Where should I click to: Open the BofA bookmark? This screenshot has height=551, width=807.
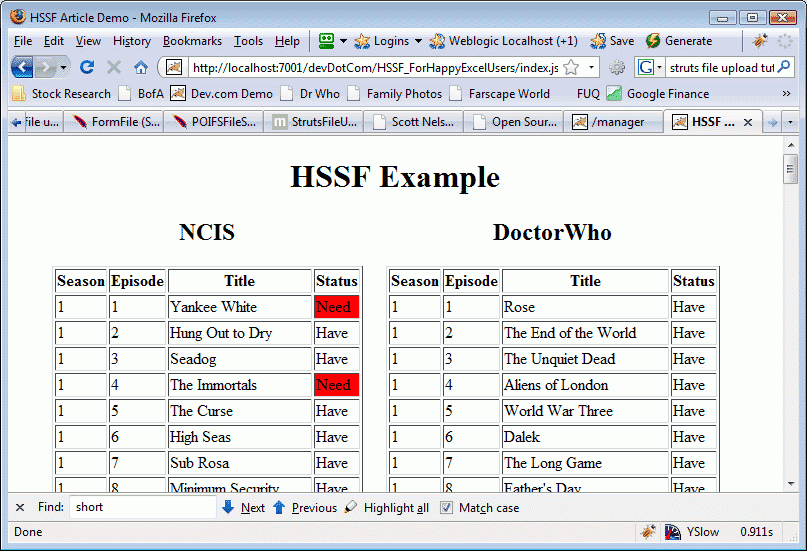pos(141,94)
